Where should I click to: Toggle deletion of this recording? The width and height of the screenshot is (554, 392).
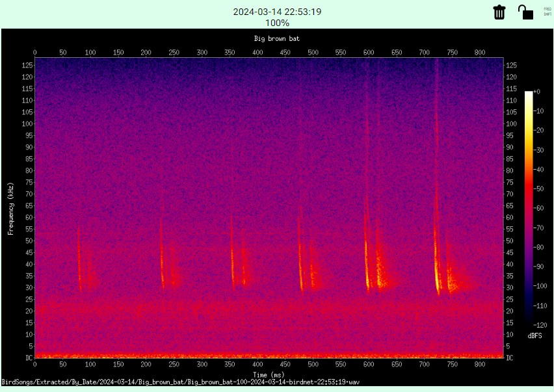[x=499, y=12]
